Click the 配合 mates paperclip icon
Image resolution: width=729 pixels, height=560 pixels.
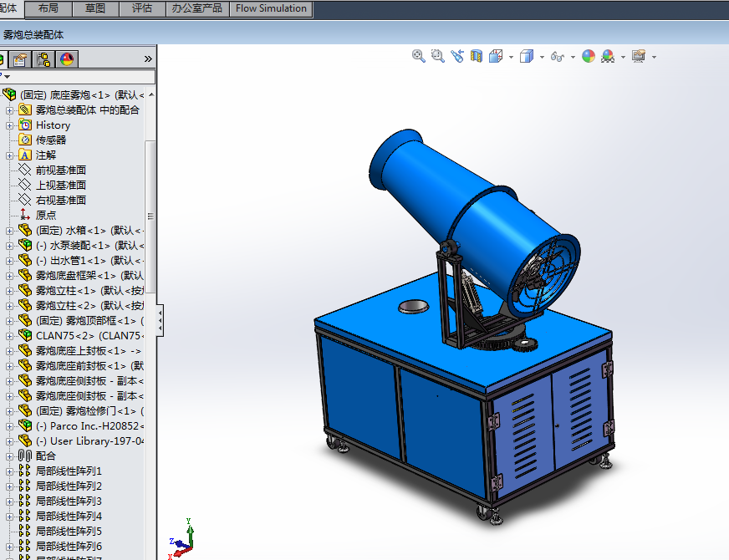tap(25, 456)
